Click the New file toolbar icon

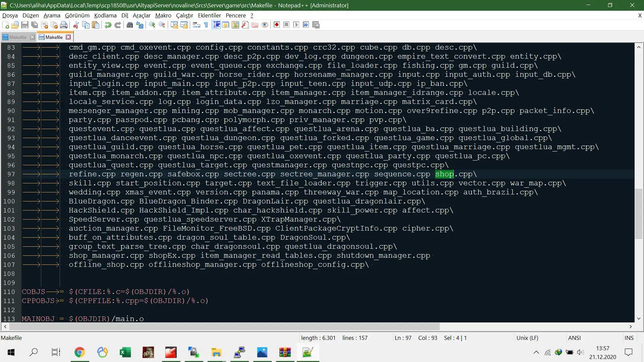(6, 25)
